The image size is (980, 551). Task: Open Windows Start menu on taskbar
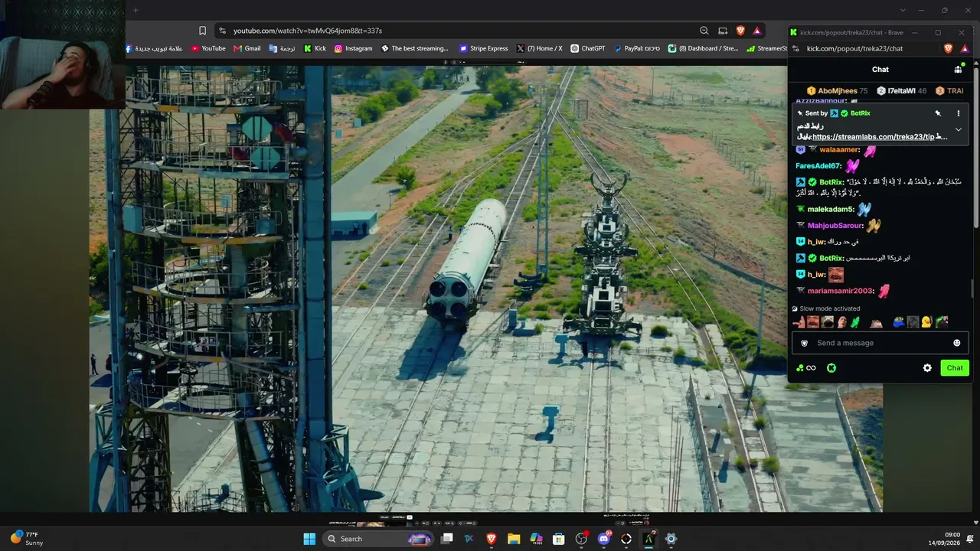point(309,539)
